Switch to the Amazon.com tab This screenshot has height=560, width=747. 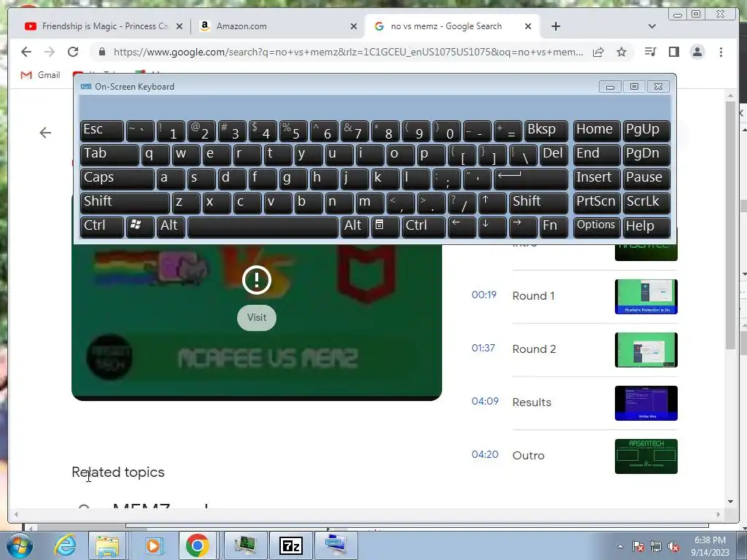(x=278, y=26)
